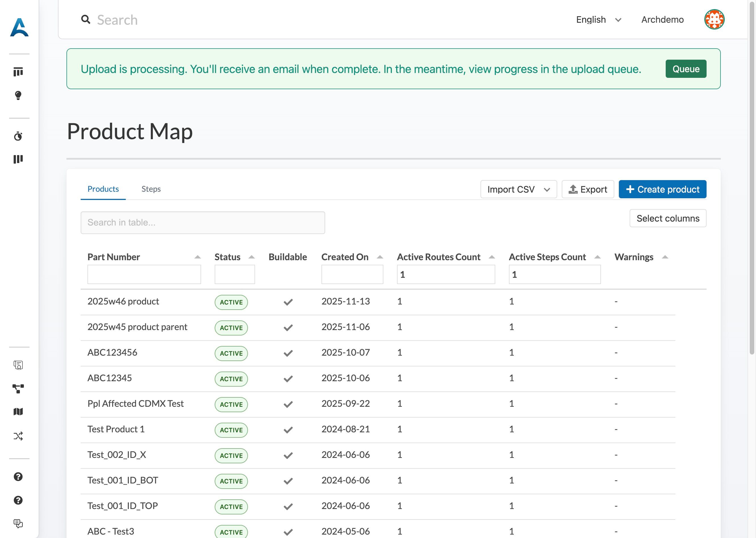The width and height of the screenshot is (756, 538).
Task: Click the Create product button
Action: point(662,189)
